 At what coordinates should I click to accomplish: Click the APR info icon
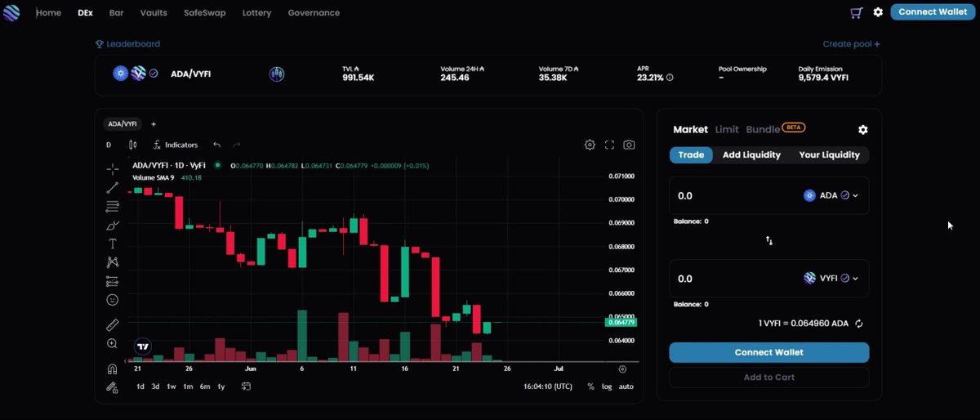click(670, 78)
